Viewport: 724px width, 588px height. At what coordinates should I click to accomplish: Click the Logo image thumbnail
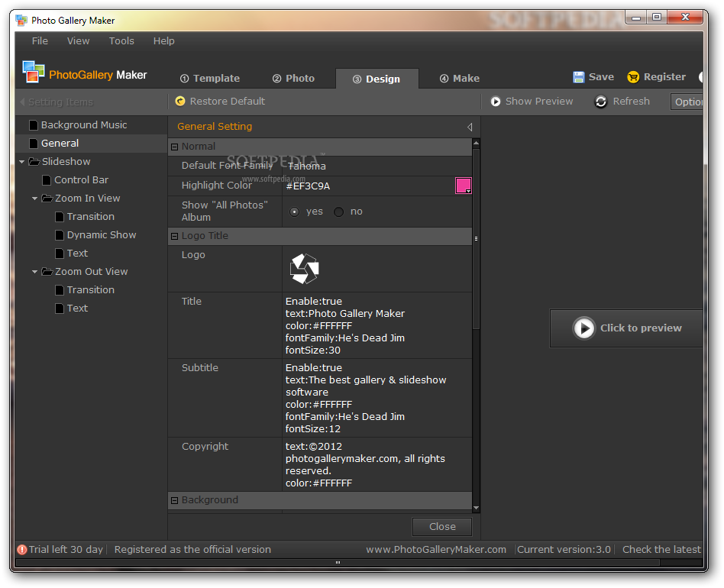tap(304, 269)
